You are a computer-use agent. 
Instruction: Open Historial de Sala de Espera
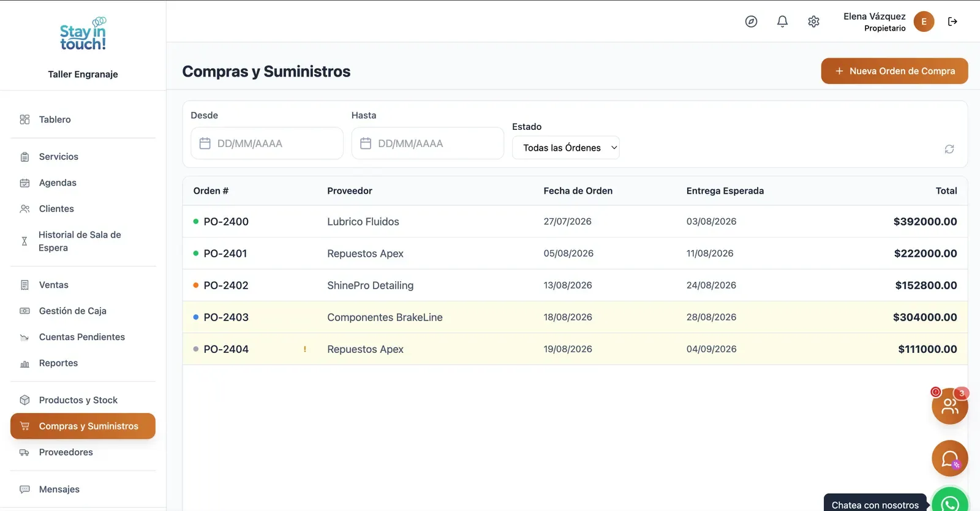pos(83,241)
